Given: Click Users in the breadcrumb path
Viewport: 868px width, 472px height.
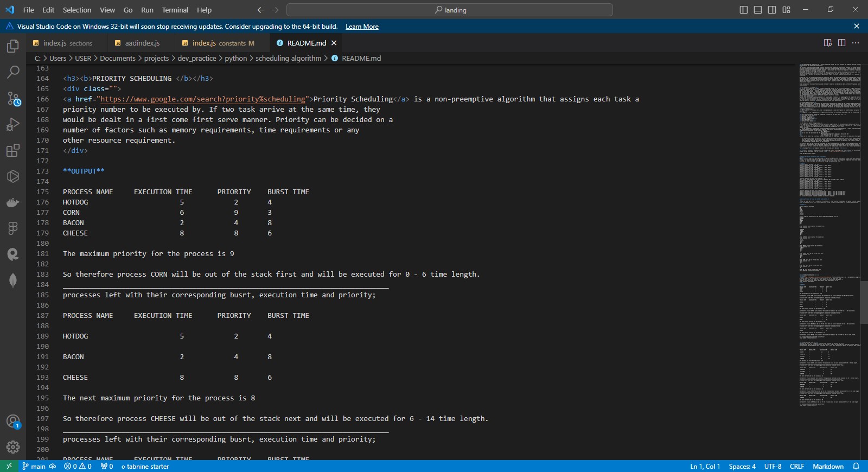Looking at the screenshot, I should [x=58, y=58].
